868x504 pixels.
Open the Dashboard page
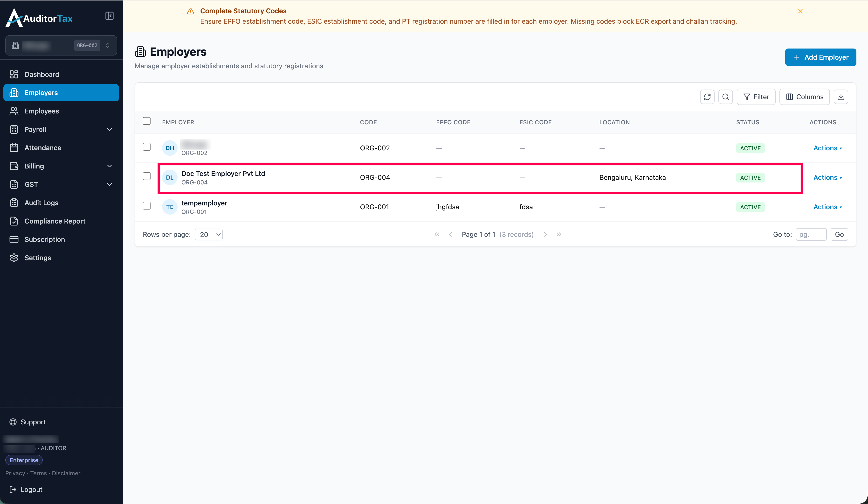click(61, 74)
